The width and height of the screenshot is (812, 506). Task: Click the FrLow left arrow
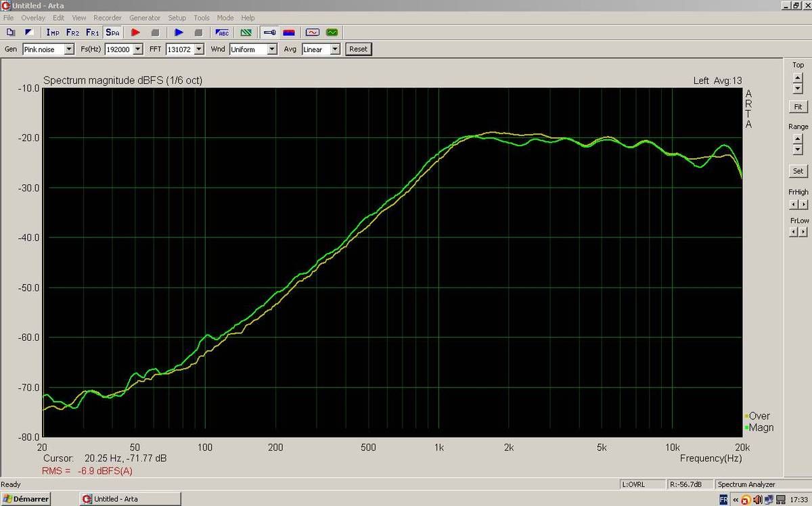794,232
